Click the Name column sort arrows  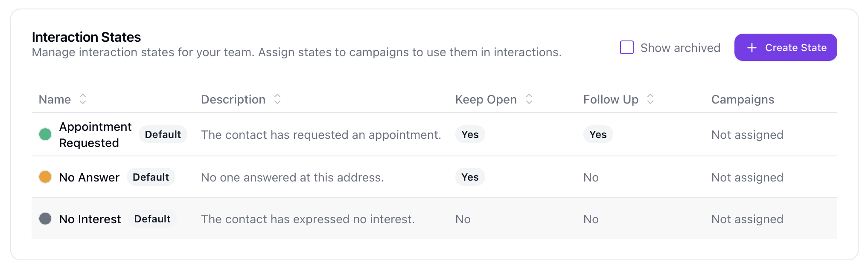tap(83, 99)
